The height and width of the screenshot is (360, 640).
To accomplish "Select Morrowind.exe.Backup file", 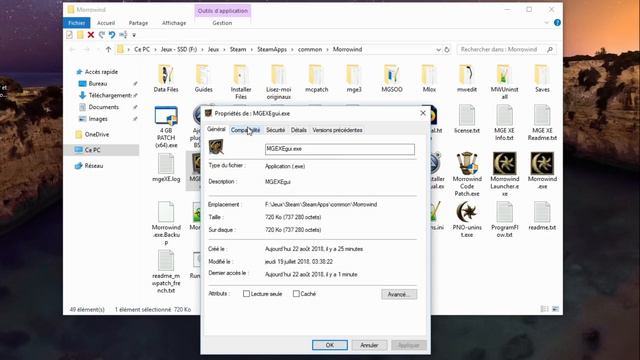I will [x=166, y=223].
